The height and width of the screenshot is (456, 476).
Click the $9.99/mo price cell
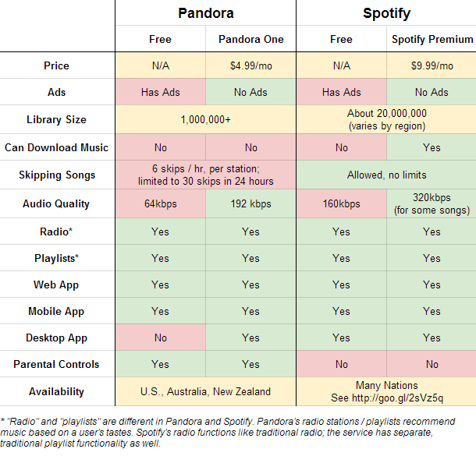432,65
